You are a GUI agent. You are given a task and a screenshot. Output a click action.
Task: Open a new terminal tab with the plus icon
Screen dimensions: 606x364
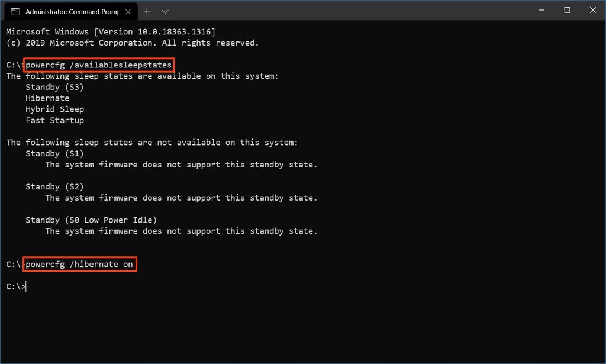point(146,11)
